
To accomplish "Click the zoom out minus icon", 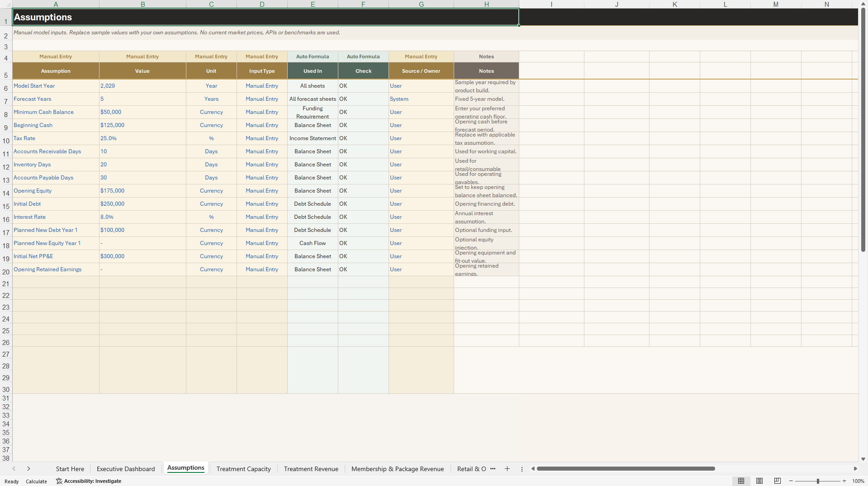I will 791,481.
